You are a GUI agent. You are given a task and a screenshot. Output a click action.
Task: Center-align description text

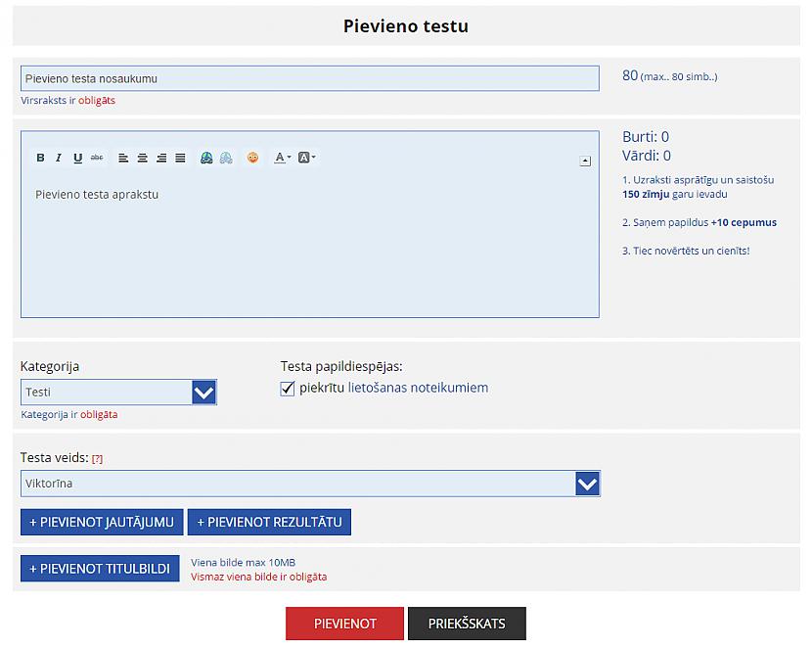(143, 158)
